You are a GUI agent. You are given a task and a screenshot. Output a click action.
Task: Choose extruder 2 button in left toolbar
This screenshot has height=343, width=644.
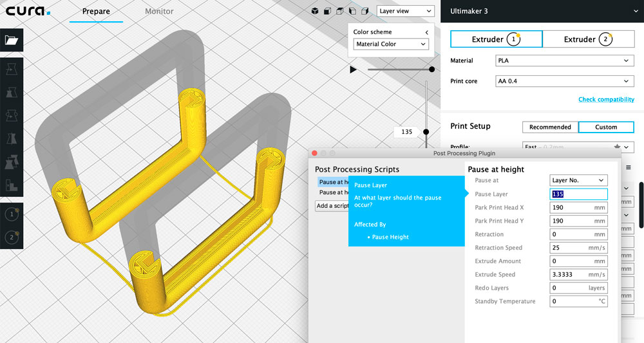click(12, 237)
